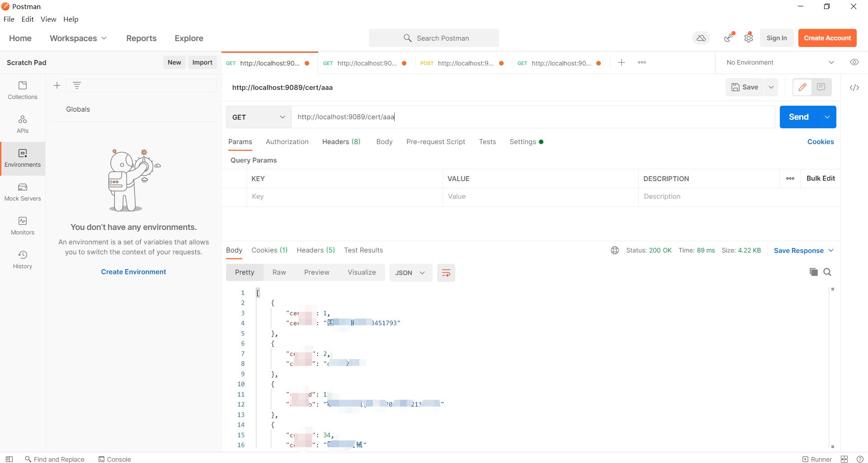View response Headers (5) tab
Viewport: 868px width, 463px height.
pos(316,250)
